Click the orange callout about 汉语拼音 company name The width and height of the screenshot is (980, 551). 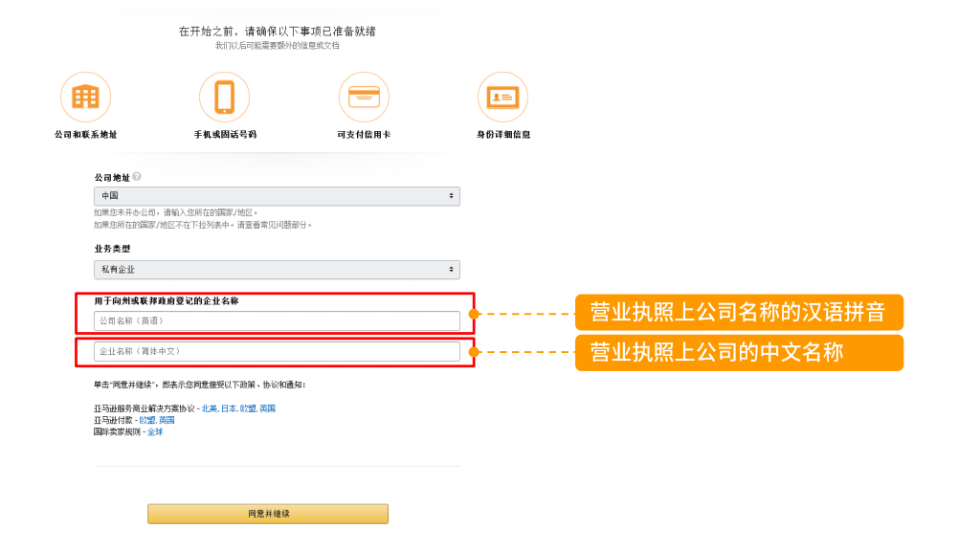tap(739, 312)
